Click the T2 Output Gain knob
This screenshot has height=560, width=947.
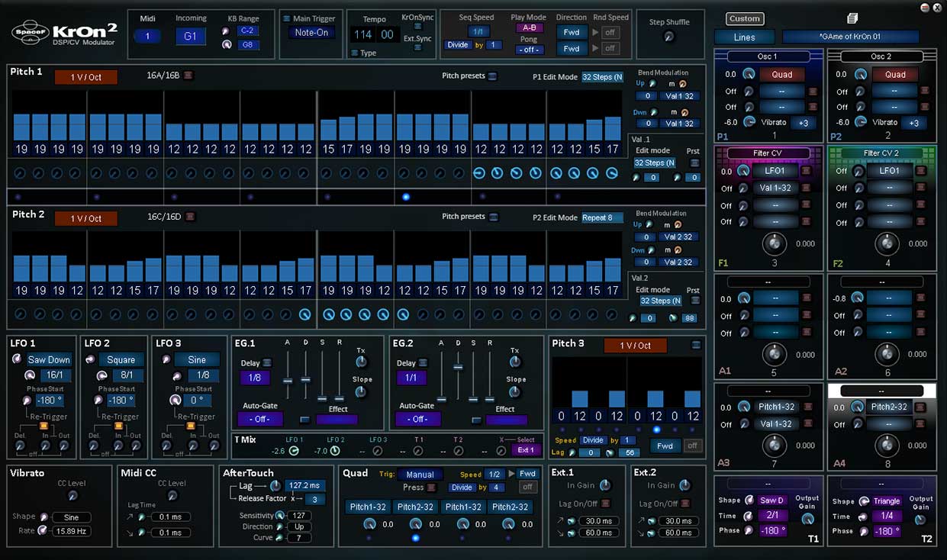(920, 519)
